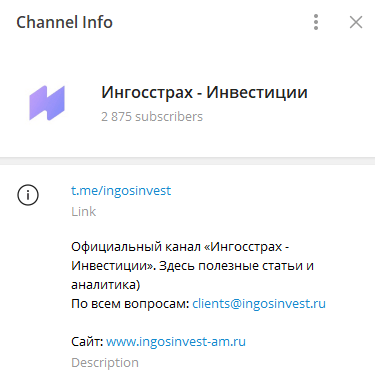Click the clients@ingosinvest.ru email link
The image size is (375, 381).
(259, 304)
